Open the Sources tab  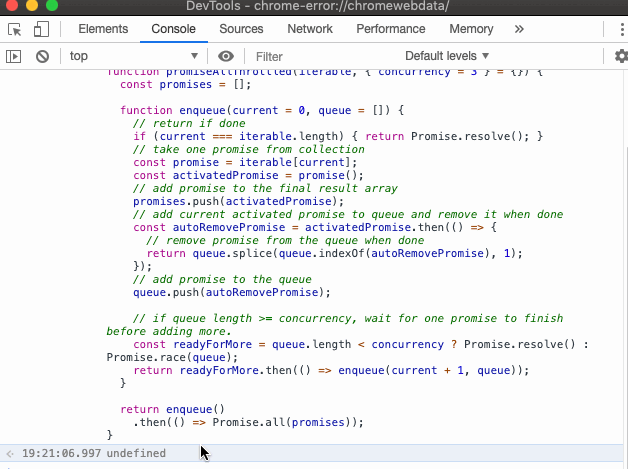(x=241, y=29)
